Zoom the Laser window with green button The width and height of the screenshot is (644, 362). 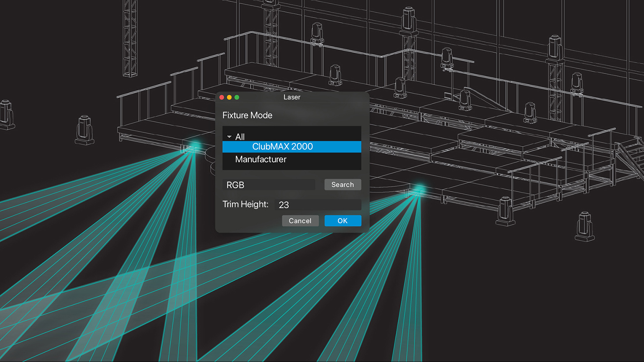pos(237,97)
